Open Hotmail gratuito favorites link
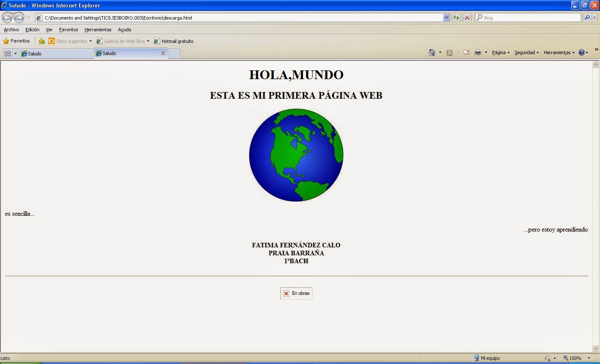 click(x=174, y=41)
